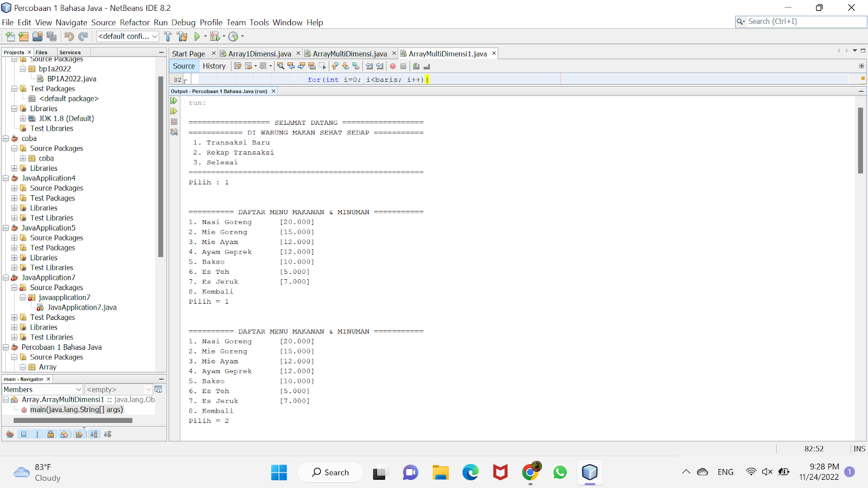Click the Redo arrow in the toolbar
Screen dimensions: 868x488
pyautogui.click(x=83, y=36)
